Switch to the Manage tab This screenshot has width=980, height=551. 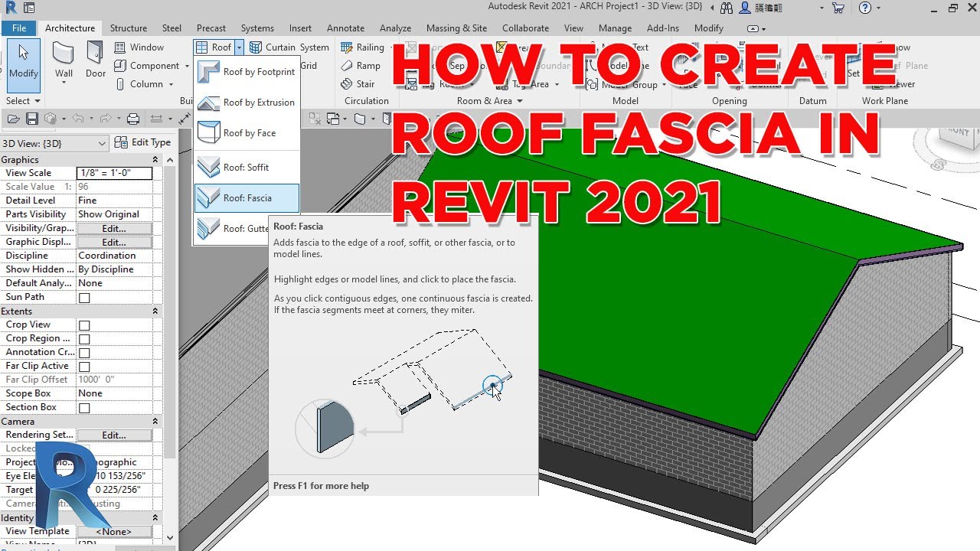click(615, 28)
